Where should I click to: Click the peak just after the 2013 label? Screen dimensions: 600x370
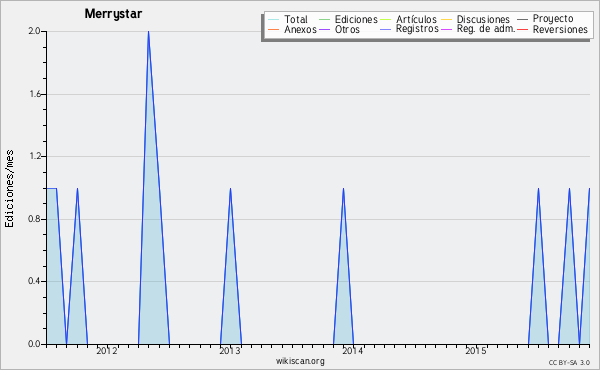click(230, 189)
